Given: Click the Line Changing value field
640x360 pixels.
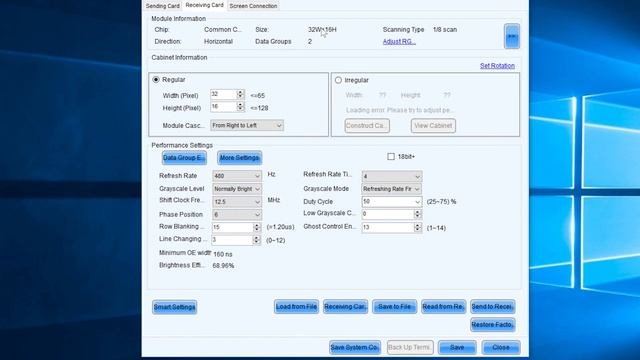Looking at the screenshot, I should (x=232, y=240).
